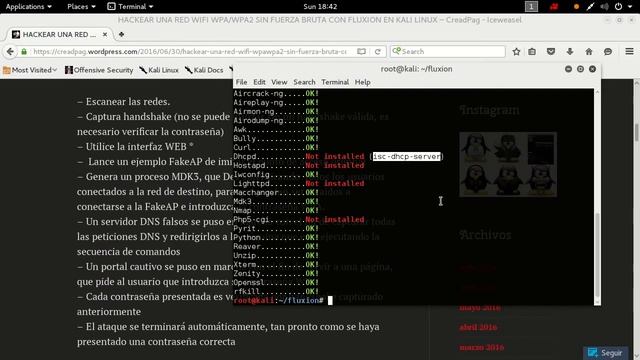Open terminal Search menu

(x=304, y=82)
